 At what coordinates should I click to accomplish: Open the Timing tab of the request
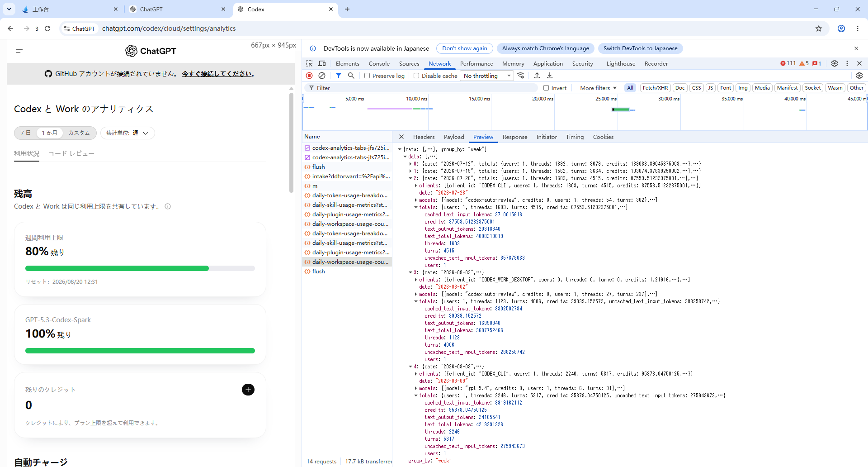[x=575, y=137]
